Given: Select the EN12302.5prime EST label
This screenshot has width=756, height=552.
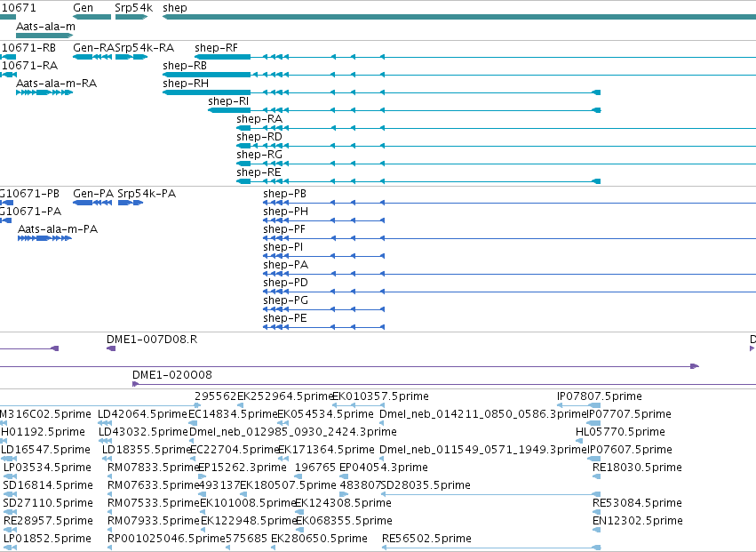Looking at the screenshot, I should pos(637,521).
